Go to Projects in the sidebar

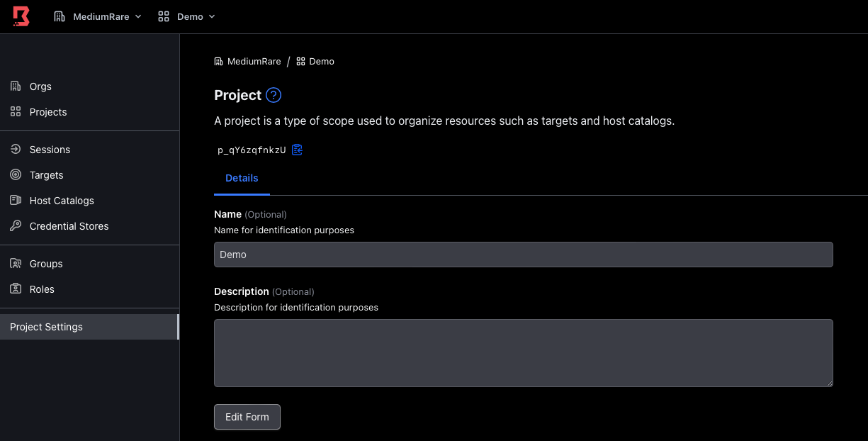(x=47, y=112)
